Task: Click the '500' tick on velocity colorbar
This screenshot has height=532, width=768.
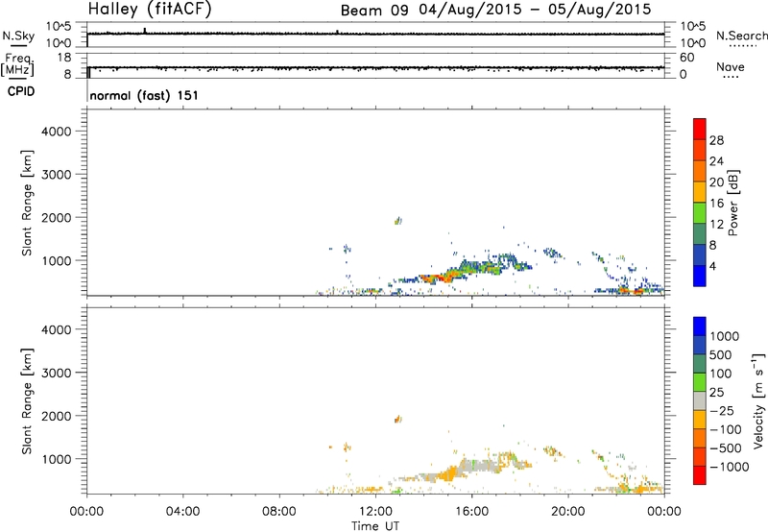Action: pyautogui.click(x=719, y=354)
